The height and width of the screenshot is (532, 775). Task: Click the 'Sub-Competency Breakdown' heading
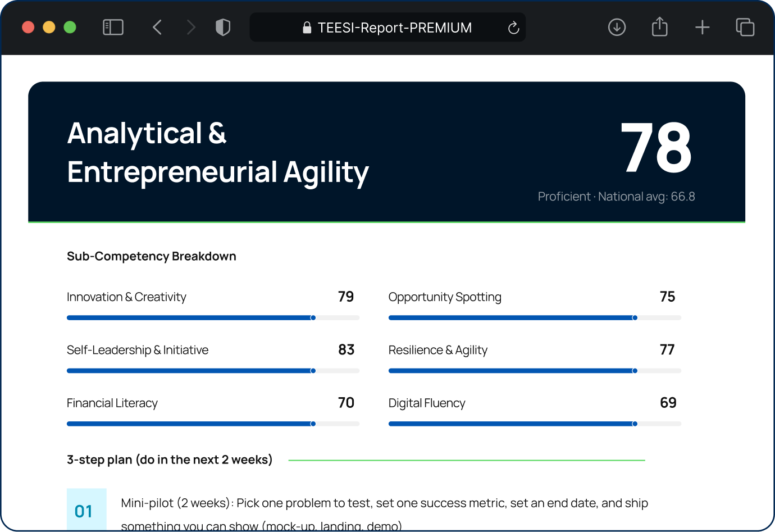(x=152, y=256)
